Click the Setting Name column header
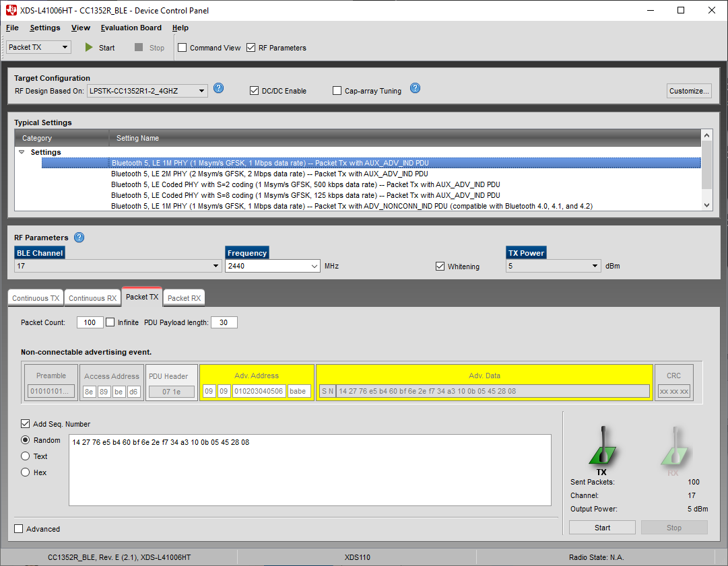The height and width of the screenshot is (566, 728). (x=404, y=138)
